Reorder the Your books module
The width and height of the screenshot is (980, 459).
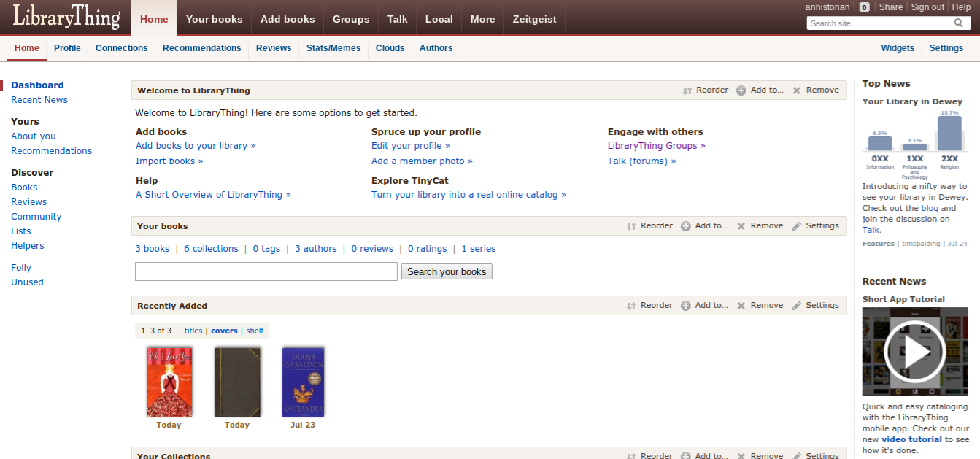(649, 226)
